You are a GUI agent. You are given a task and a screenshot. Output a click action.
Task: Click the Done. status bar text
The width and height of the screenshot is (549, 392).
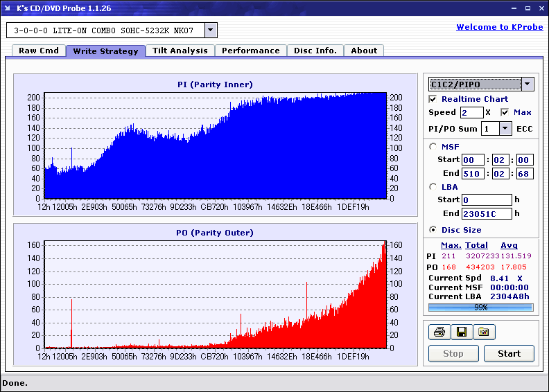pyautogui.click(x=15, y=383)
